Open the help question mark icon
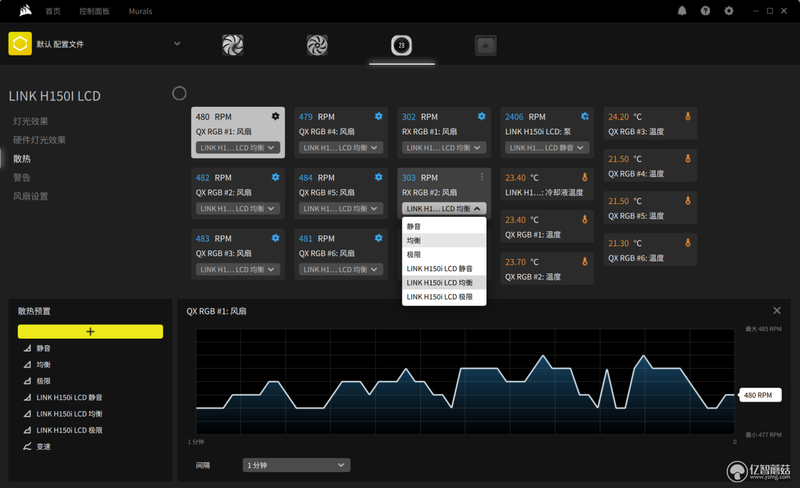The image size is (800, 488). (x=705, y=11)
